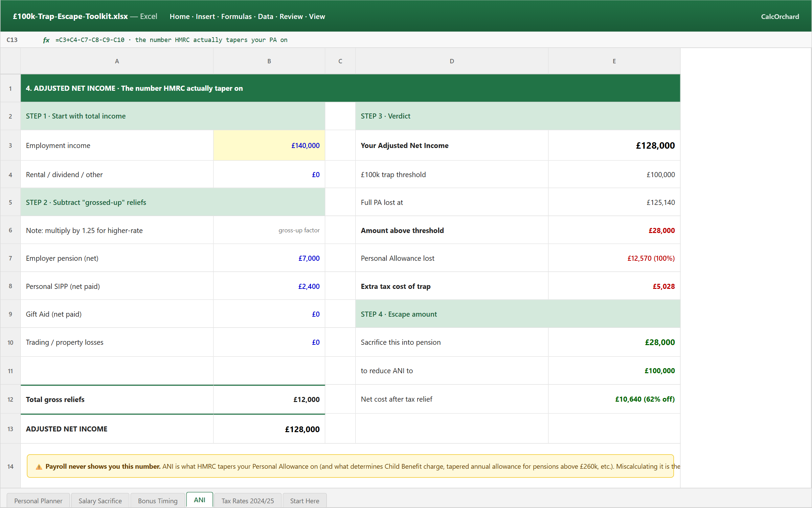Click the Employment income £140,000 cell
The image size is (812, 508).
point(269,145)
